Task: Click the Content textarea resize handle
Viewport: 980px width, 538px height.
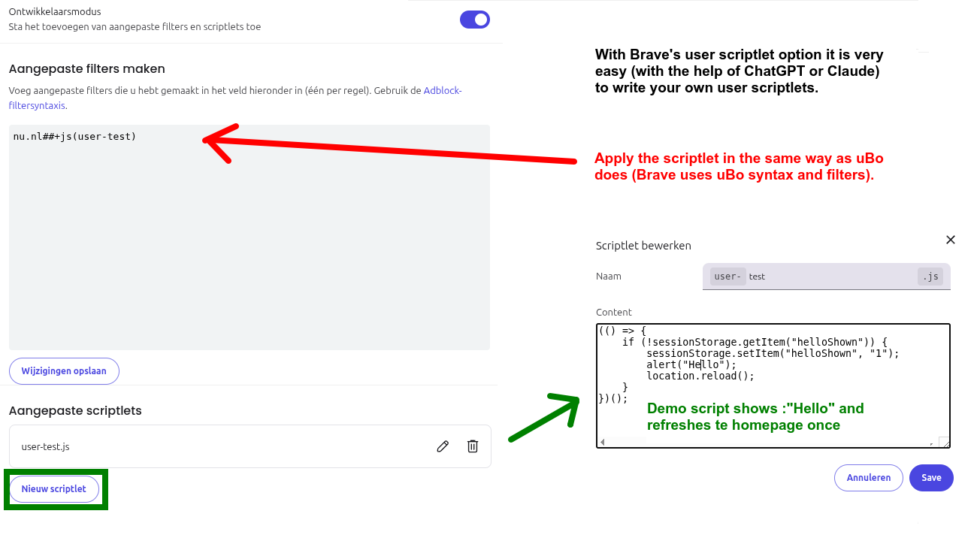Action: (x=945, y=443)
